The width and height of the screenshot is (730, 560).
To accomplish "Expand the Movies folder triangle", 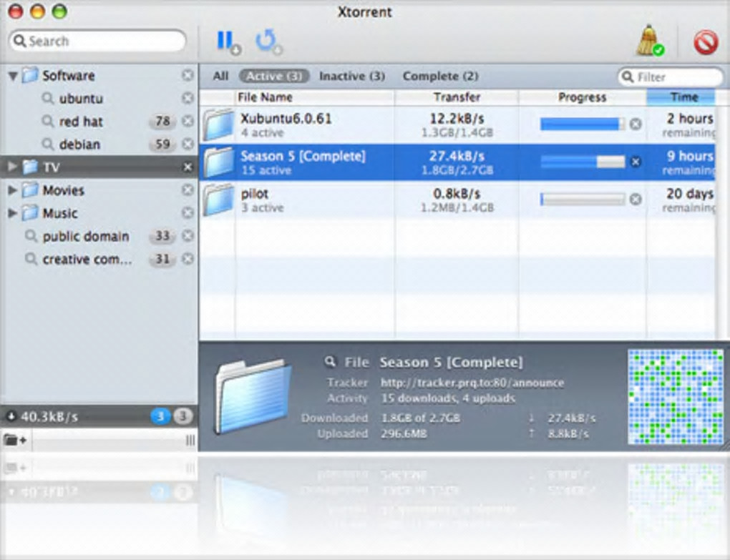I will (x=13, y=190).
